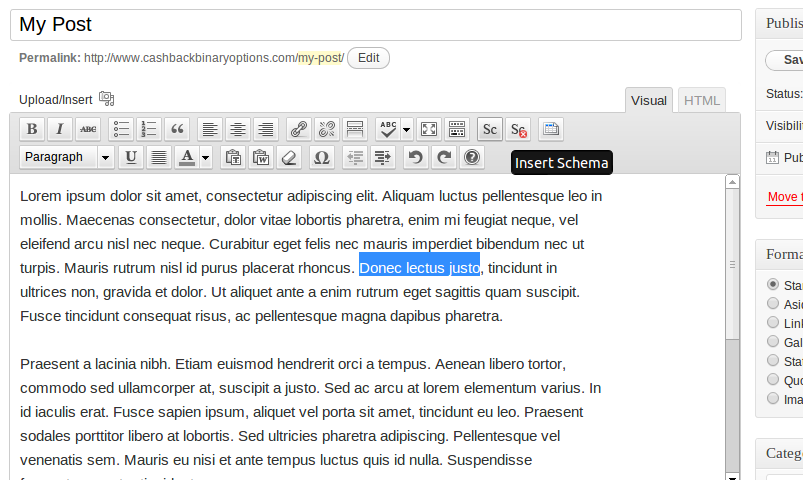Toggle underline formatting
The image size is (803, 480).
(x=131, y=157)
